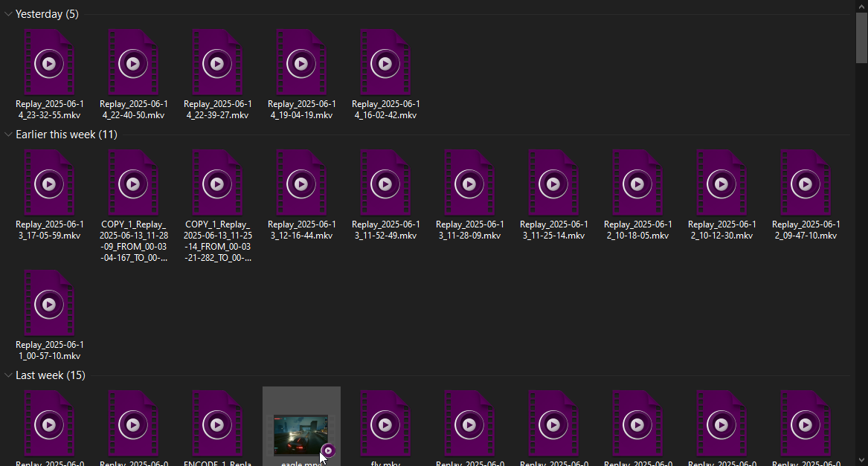Select the Replay_2025-06-12_10-12-30.mkv file icon
Image resolution: width=868 pixels, height=466 pixels.
pos(722,182)
